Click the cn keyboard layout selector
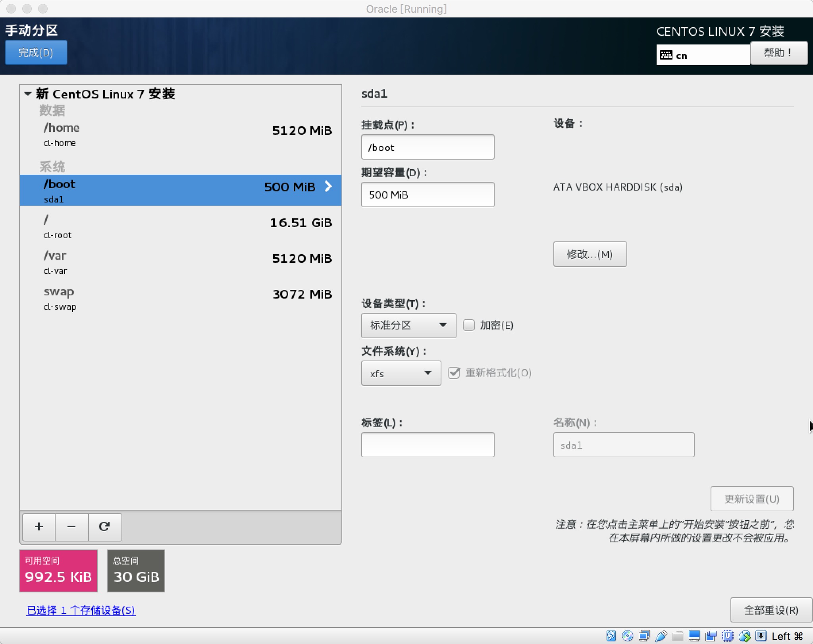 click(x=703, y=55)
